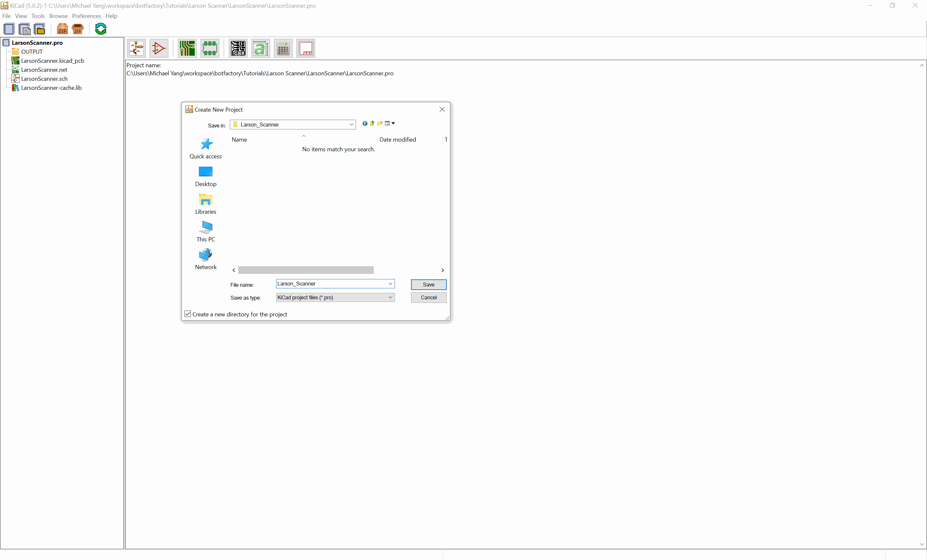Click the refresh/update icon in toolbar
Screen dimensions: 927x560
101,28
